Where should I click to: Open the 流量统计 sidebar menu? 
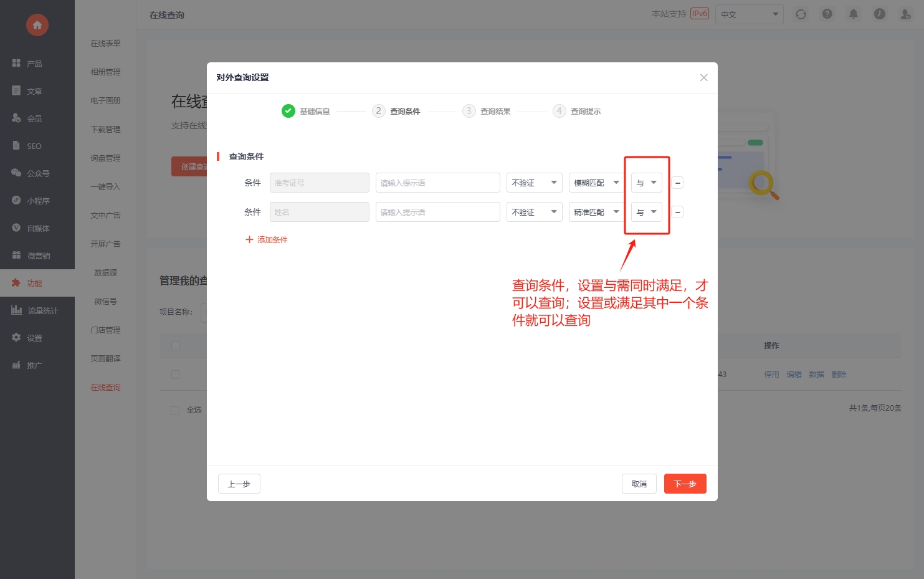coord(37,310)
